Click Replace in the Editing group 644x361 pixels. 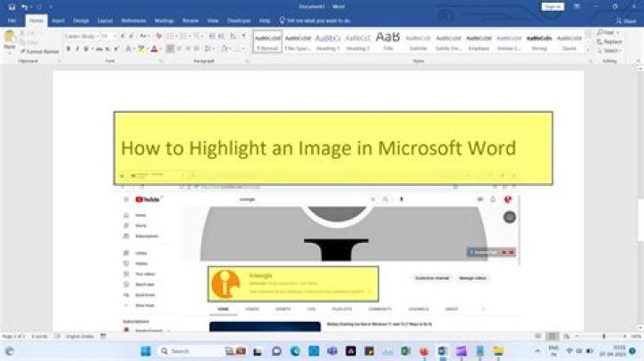[610, 41]
